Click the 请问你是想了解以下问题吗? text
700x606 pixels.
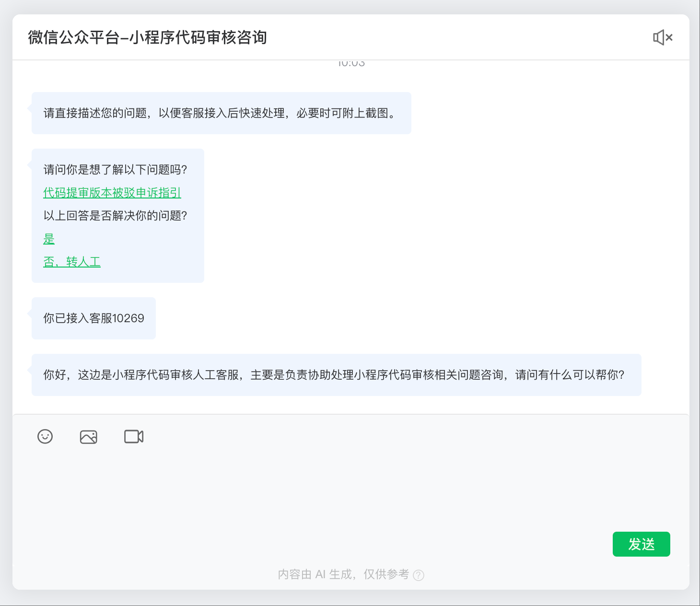(x=115, y=170)
